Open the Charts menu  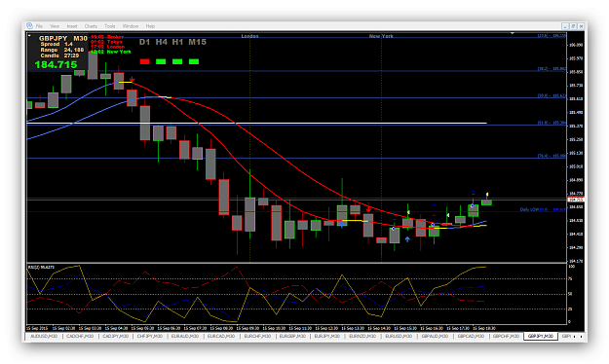tap(91, 26)
